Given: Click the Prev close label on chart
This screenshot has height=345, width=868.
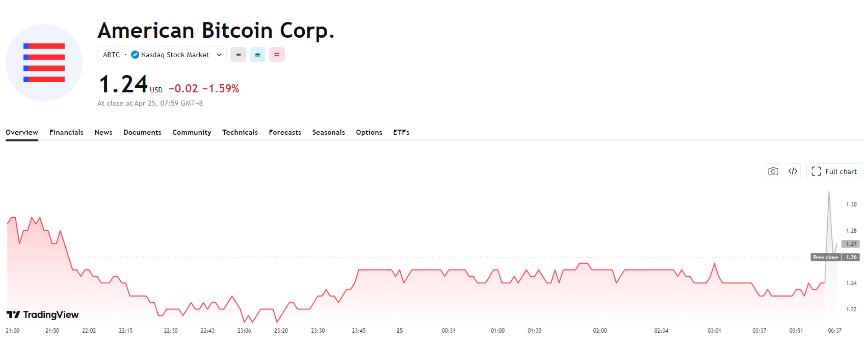Looking at the screenshot, I should click(825, 257).
